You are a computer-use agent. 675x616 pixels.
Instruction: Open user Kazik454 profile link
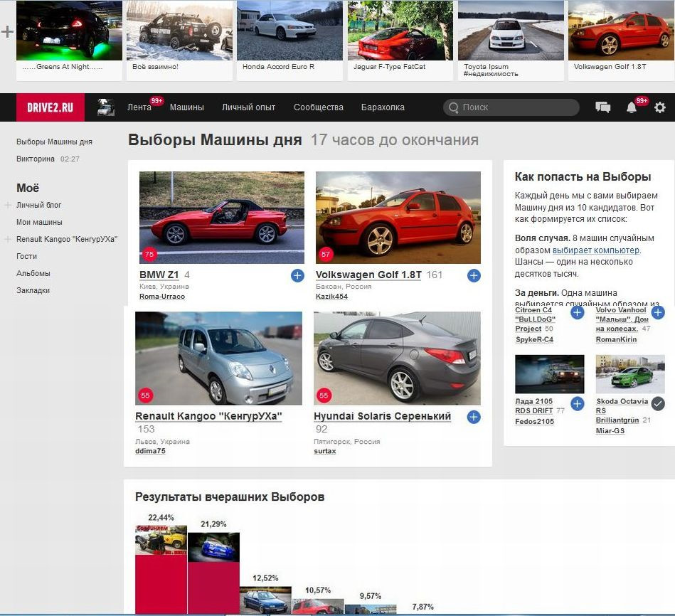331,296
